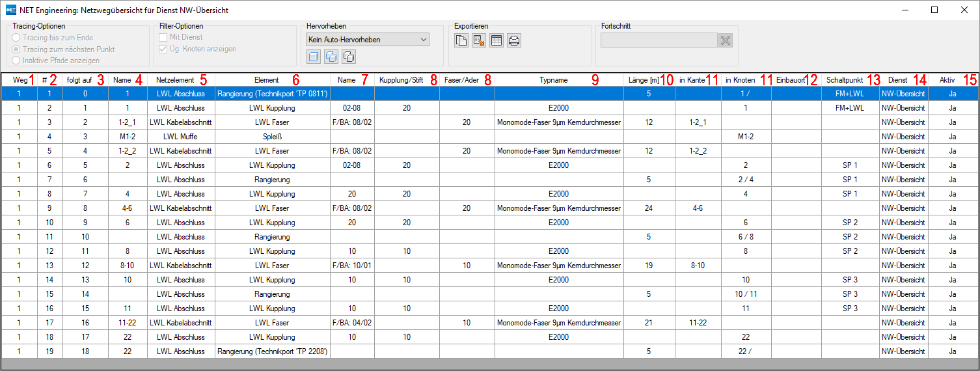Click the 'in Kante' column header
Image resolution: width=980 pixels, height=371 pixels.
(698, 79)
